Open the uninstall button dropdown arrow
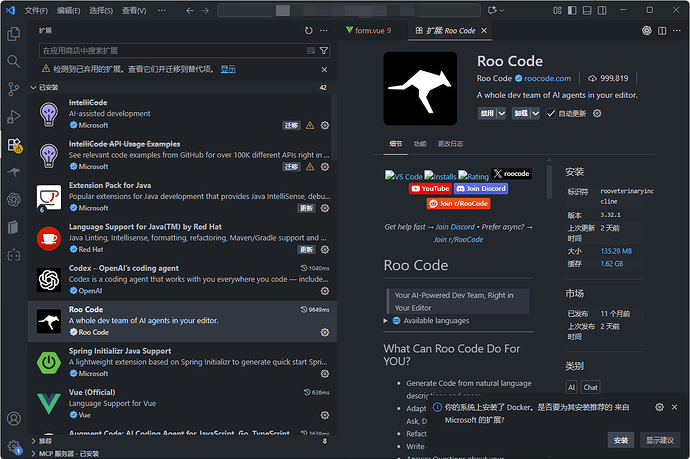The image size is (690, 459). tap(535, 114)
